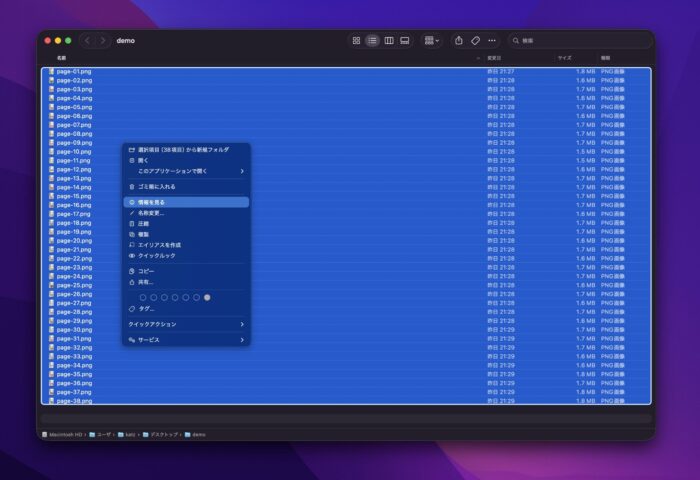Switch Finder to gallery view

click(405, 41)
